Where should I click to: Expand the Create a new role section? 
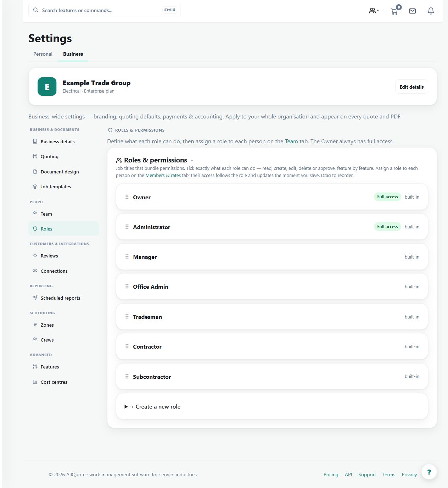(272, 406)
